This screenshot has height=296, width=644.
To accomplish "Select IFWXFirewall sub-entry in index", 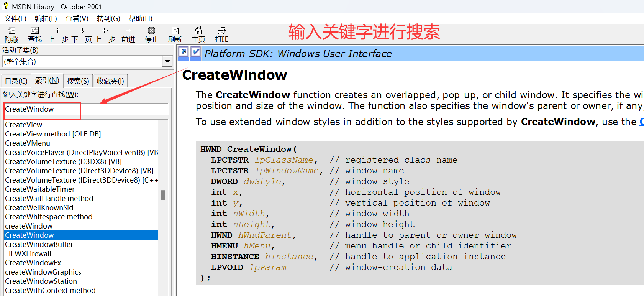I will pos(30,253).
